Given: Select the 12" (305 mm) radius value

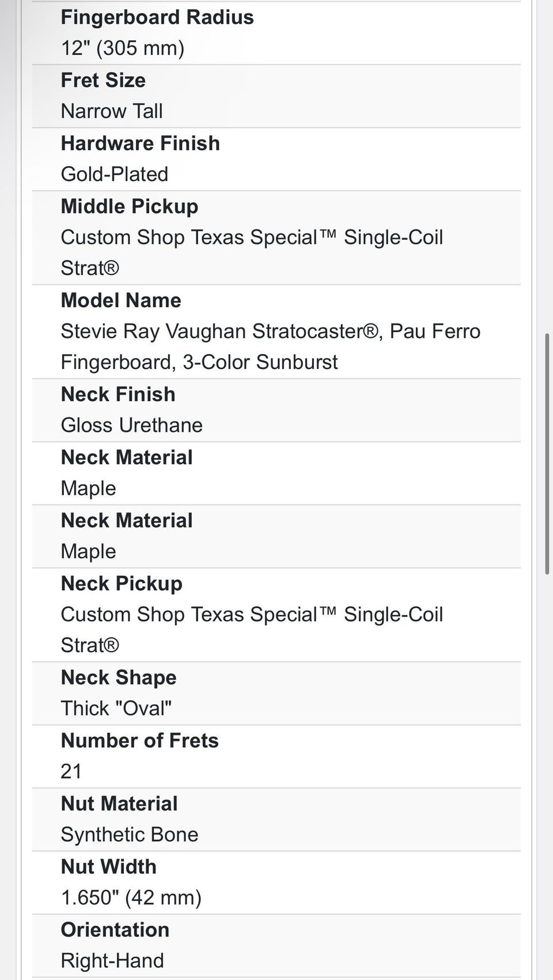Looking at the screenshot, I should click(x=123, y=48).
